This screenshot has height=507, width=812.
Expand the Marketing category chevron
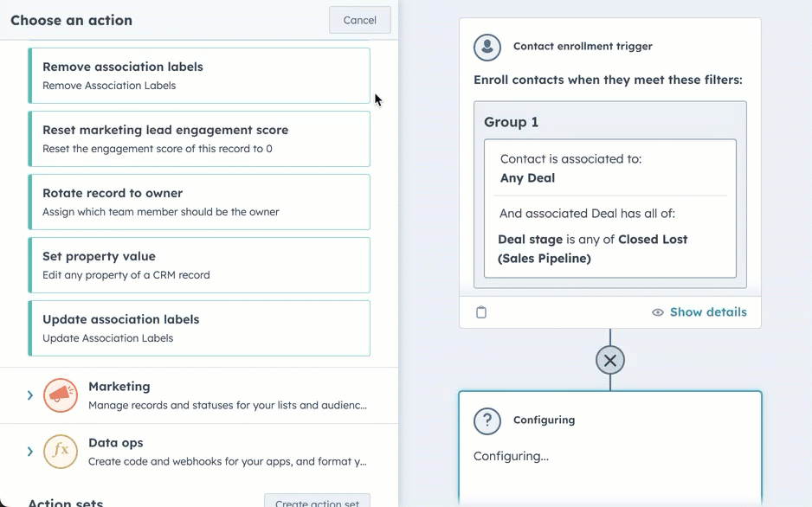[x=30, y=395]
